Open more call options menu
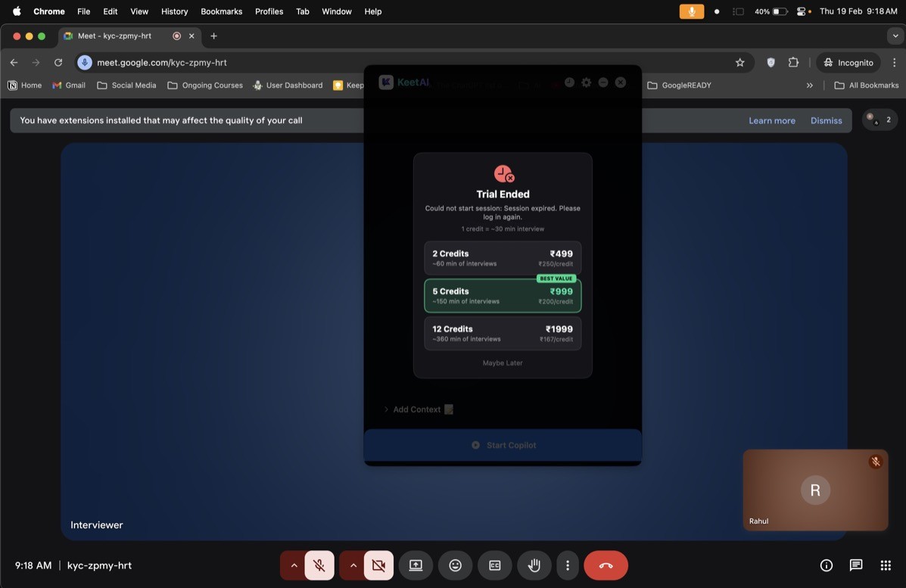Image resolution: width=906 pixels, height=588 pixels. (567, 565)
